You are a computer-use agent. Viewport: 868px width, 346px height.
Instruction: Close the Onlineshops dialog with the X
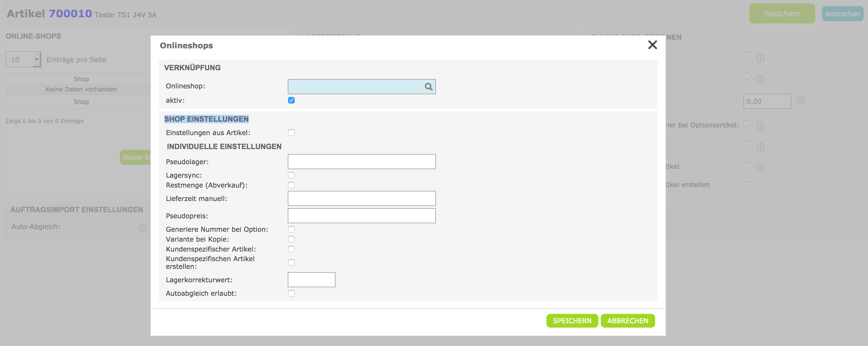pyautogui.click(x=652, y=45)
